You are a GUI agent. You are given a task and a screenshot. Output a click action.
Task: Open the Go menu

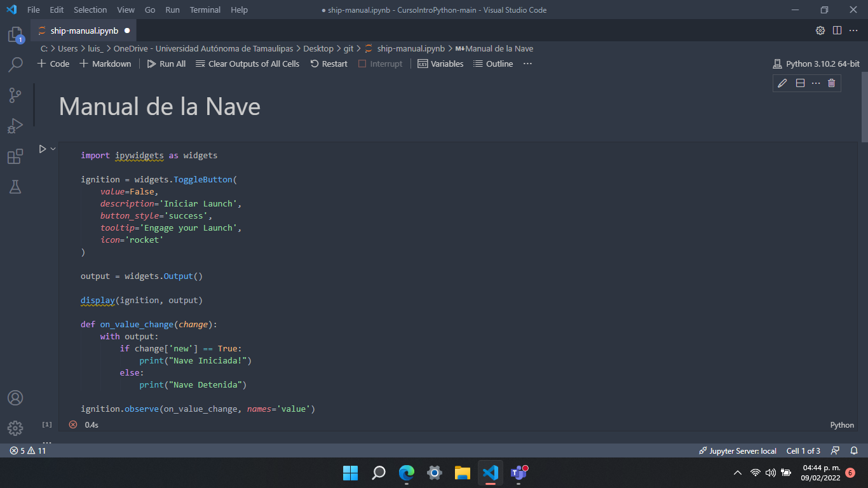pos(150,10)
